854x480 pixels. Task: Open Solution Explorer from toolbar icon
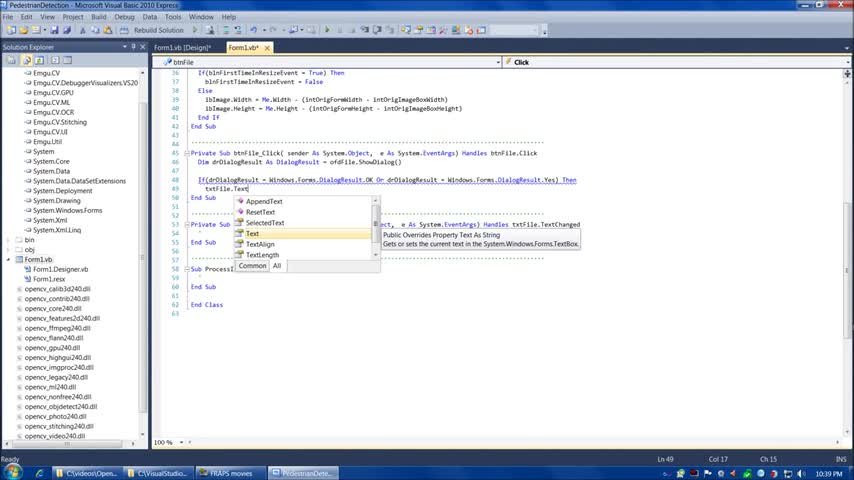click(x=406, y=31)
